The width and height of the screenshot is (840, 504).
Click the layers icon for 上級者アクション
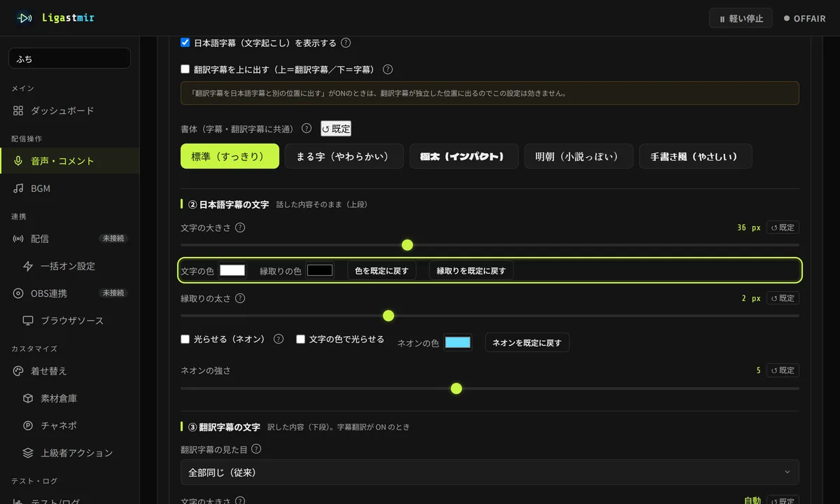[28, 453]
